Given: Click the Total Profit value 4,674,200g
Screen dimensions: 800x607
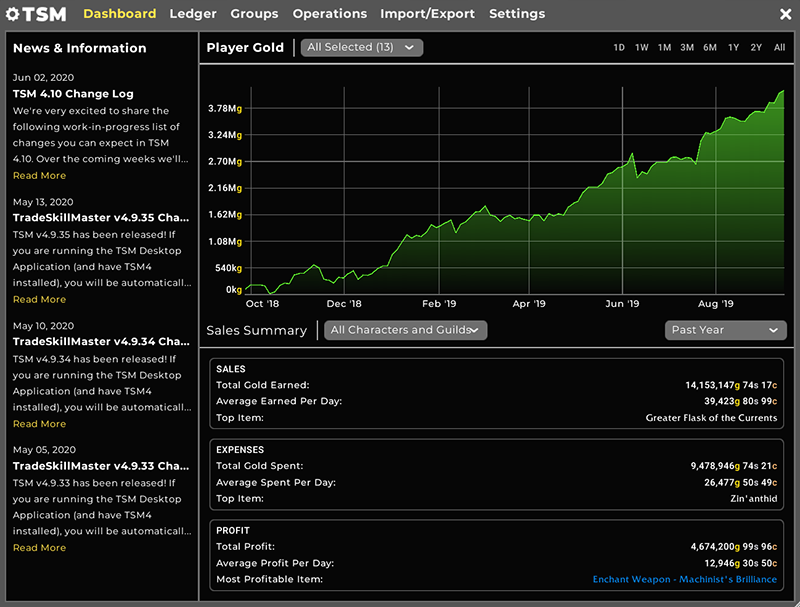Looking at the screenshot, I should (734, 547).
